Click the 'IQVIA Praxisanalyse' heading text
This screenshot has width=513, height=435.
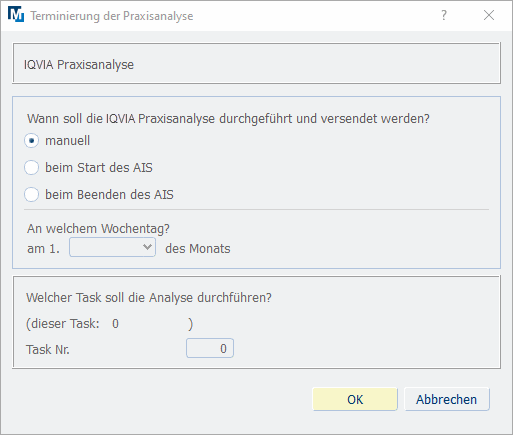click(79, 64)
